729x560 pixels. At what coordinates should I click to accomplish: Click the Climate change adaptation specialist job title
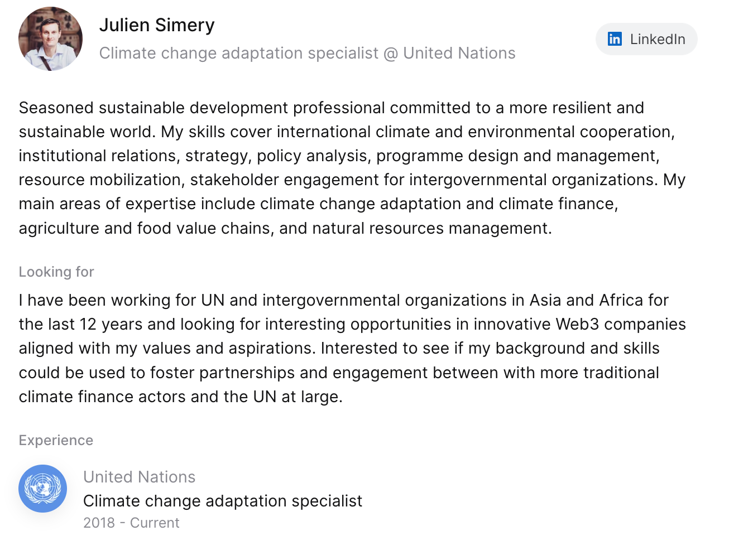click(x=223, y=501)
